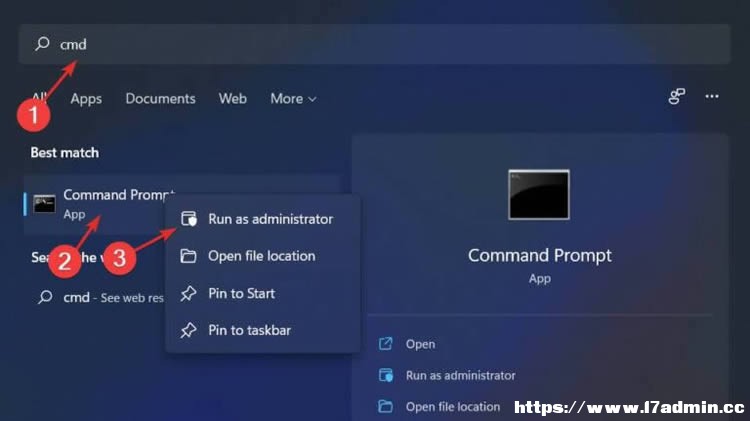Click search icon beside cmd web result
This screenshot has height=421, width=750.
[x=45, y=297]
